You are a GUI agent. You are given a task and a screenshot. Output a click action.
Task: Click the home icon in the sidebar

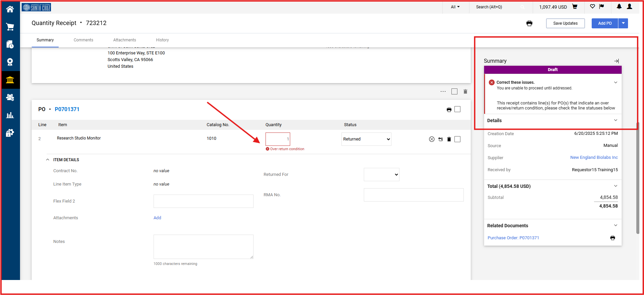coord(10,9)
